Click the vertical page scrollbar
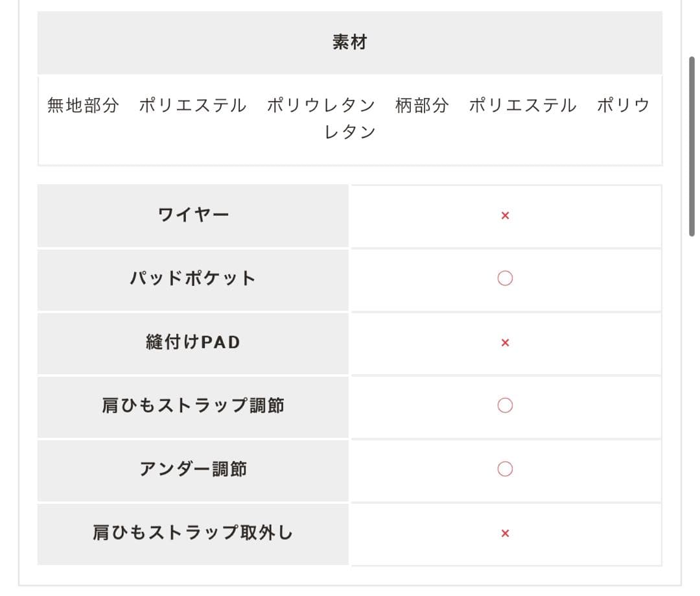Viewport: 700px width, 596px height. point(692,146)
